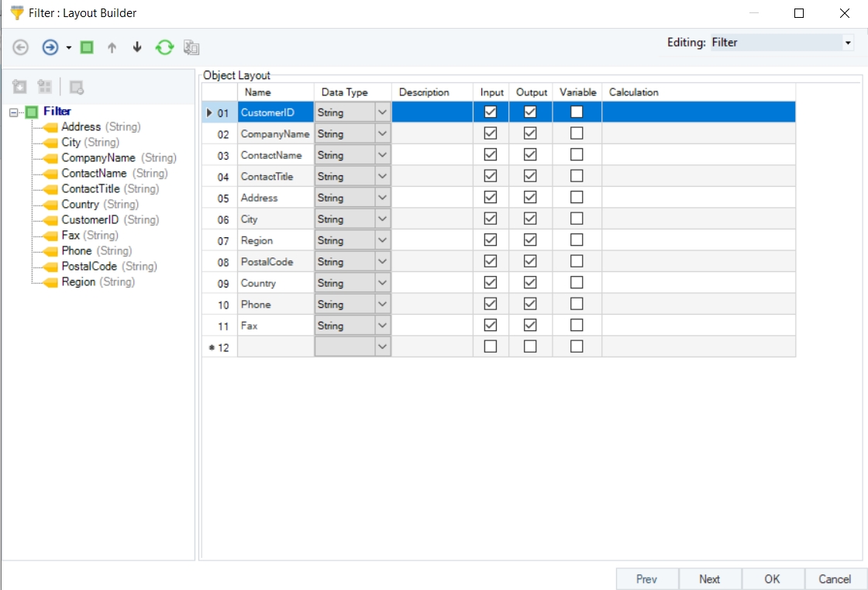Open the Data Type dropdown for ContactName
This screenshot has width=868, height=590.
tap(382, 155)
